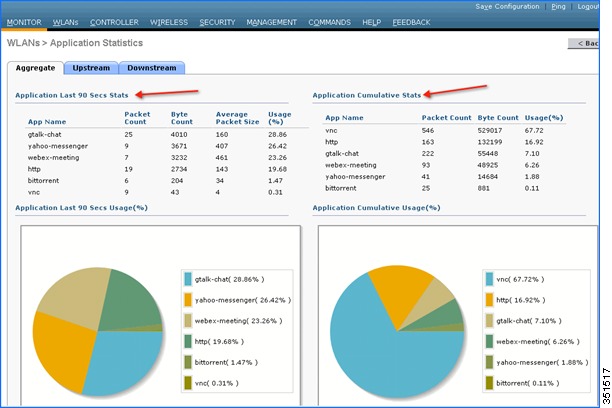This screenshot has height=408, width=612.
Task: Open the WLANs menu
Action: click(x=66, y=22)
